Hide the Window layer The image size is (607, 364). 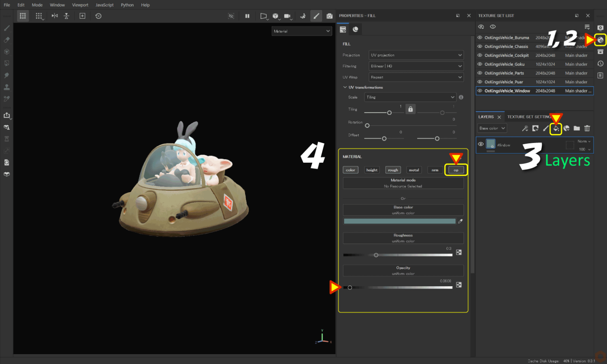480,144
